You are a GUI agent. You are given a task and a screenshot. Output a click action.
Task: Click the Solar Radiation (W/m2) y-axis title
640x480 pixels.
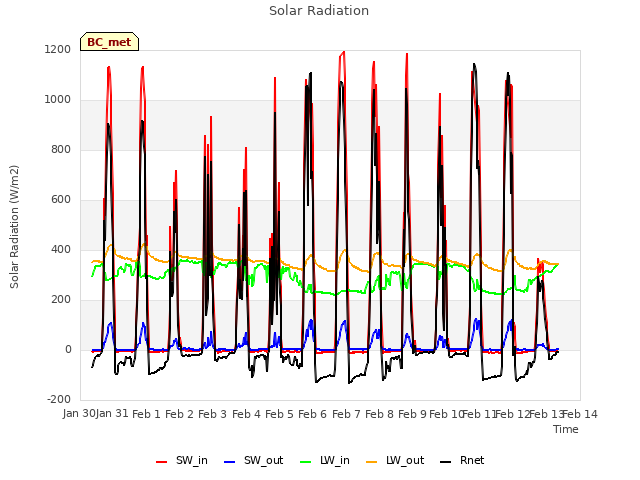tap(14, 227)
